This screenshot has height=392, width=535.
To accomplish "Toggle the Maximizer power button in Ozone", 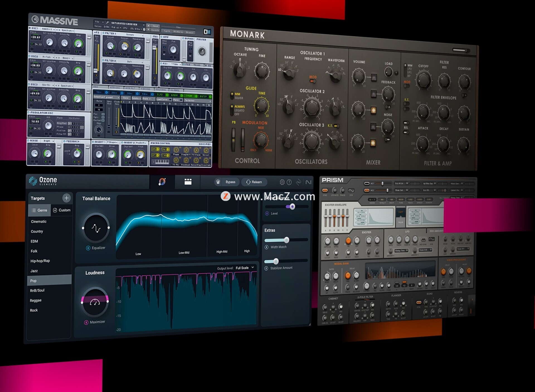I will pos(86,322).
